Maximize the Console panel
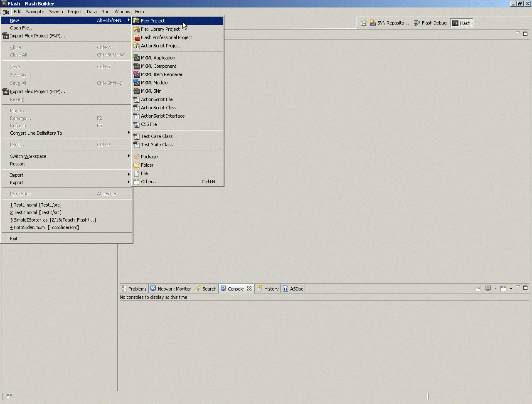This screenshot has width=532, height=404. 525,288
